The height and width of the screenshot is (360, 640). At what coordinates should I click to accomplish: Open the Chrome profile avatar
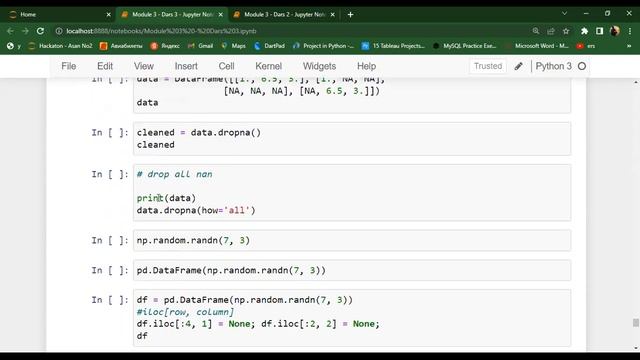(x=615, y=31)
